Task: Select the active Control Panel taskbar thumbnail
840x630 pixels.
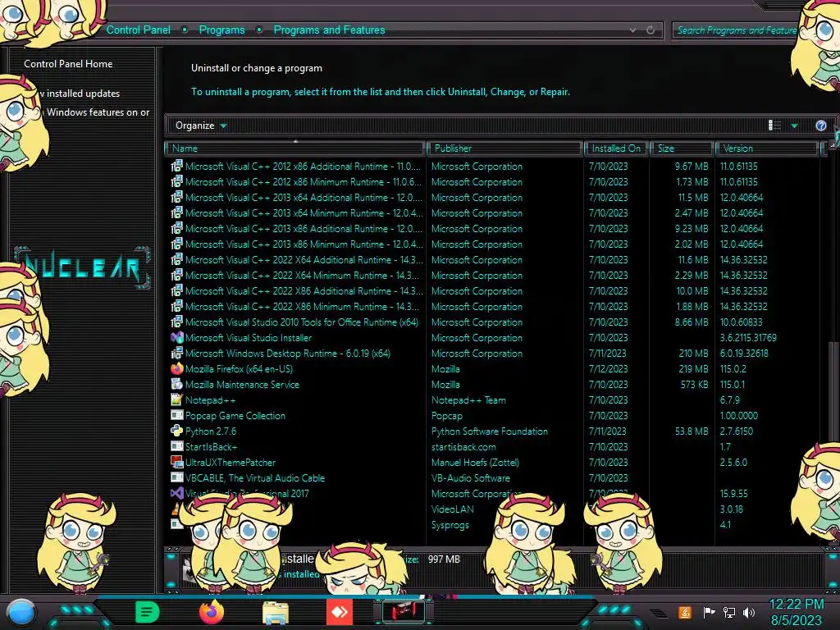Action: click(x=404, y=612)
